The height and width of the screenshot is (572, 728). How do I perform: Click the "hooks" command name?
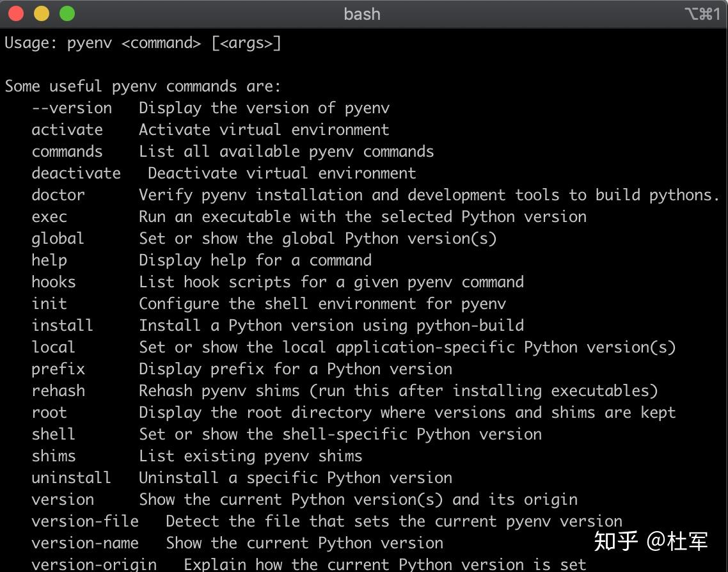(x=54, y=282)
